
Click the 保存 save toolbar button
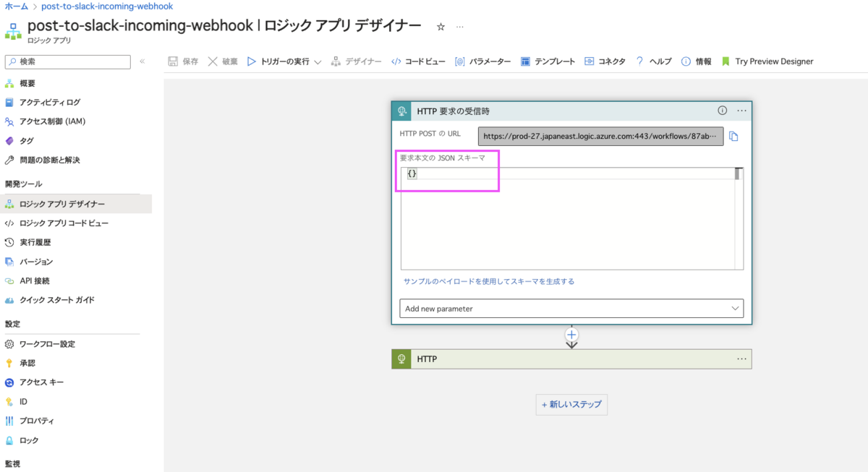click(x=183, y=61)
